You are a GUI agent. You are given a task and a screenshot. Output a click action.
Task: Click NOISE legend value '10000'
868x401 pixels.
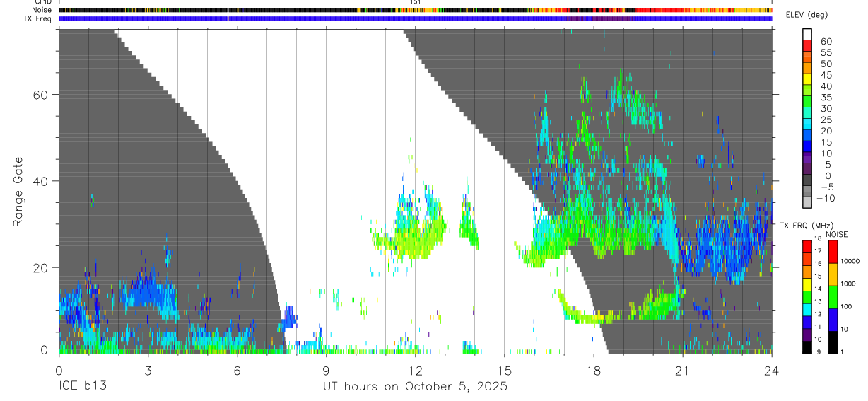(849, 262)
